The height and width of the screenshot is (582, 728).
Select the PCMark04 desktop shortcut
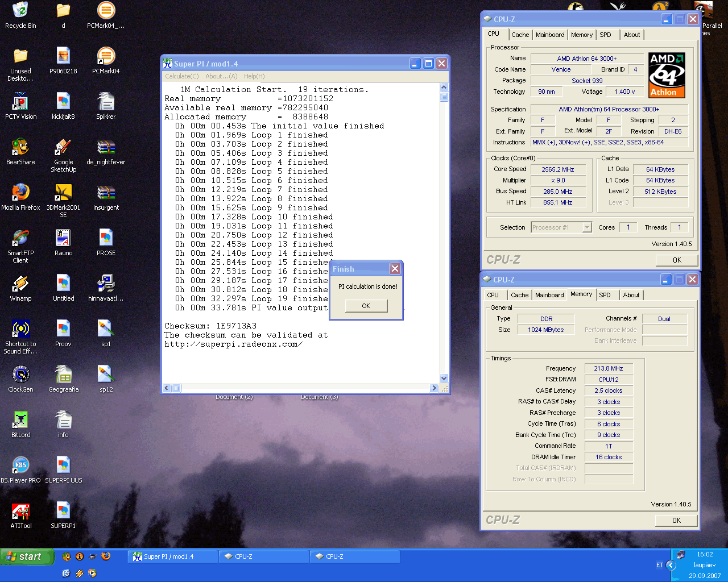tap(106, 61)
